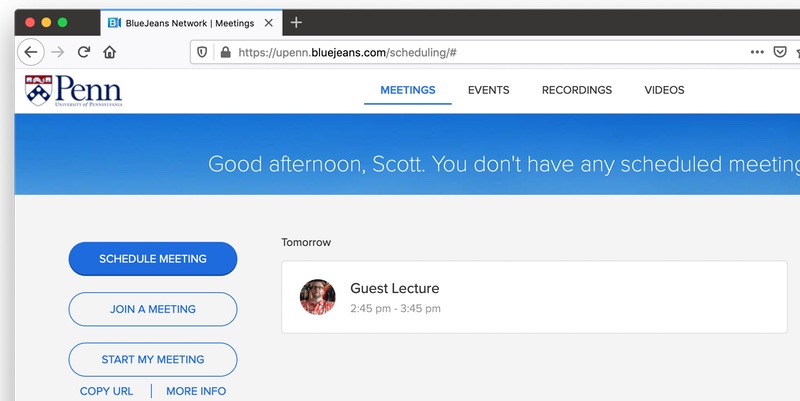
Task: Click the JOIN A MEETING button
Action: tap(153, 309)
